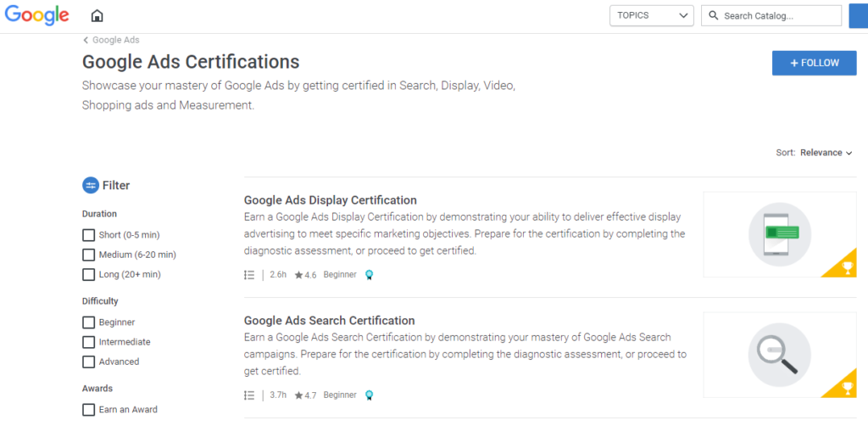Open the Display Certification phone thumbnail
The height and width of the screenshot is (426, 868).
[780, 234]
